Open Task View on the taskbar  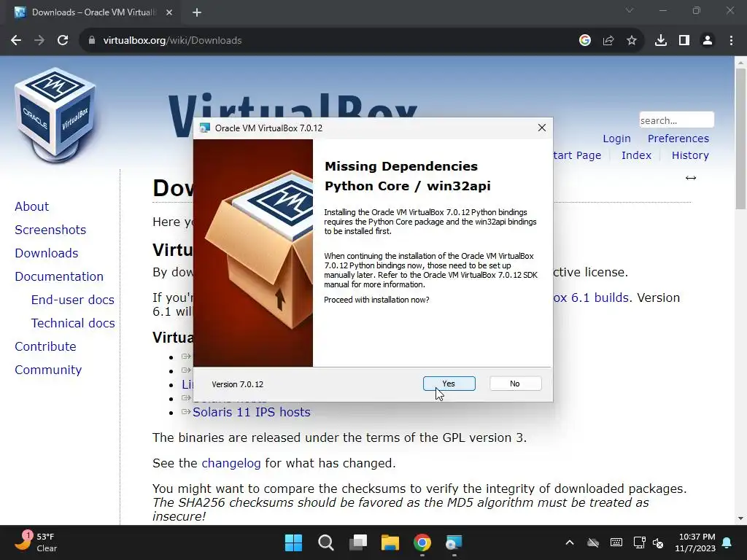(357, 542)
